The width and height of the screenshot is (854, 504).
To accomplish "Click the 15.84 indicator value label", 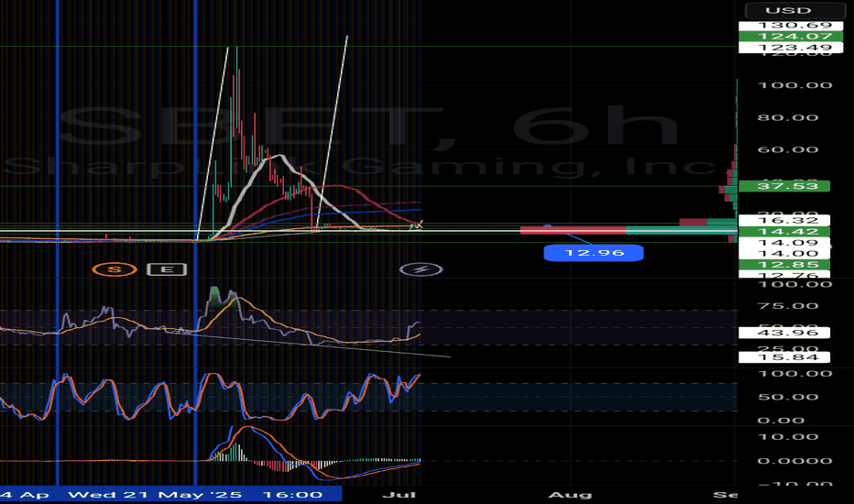I will click(784, 357).
